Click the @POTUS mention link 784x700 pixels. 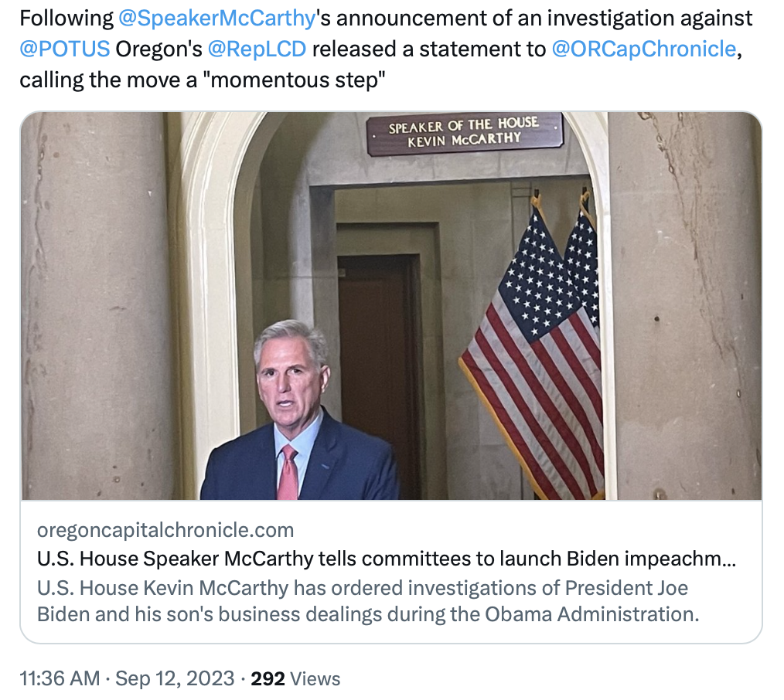[65, 49]
